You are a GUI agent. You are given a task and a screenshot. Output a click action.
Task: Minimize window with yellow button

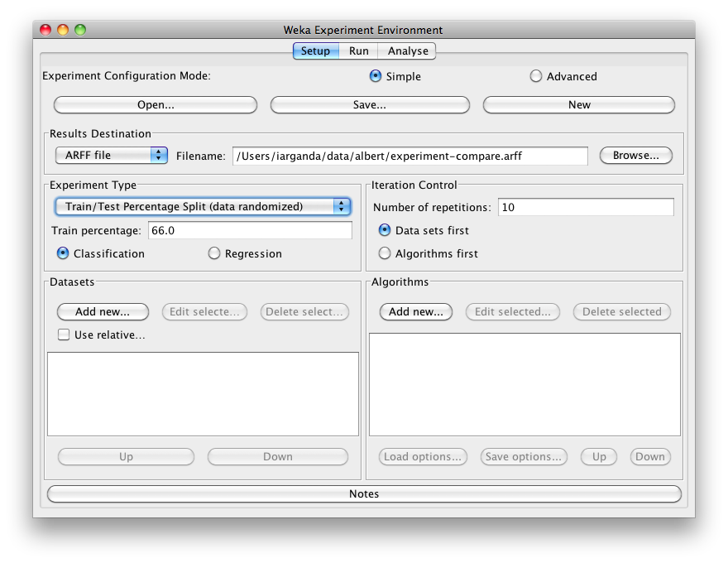[63, 30]
